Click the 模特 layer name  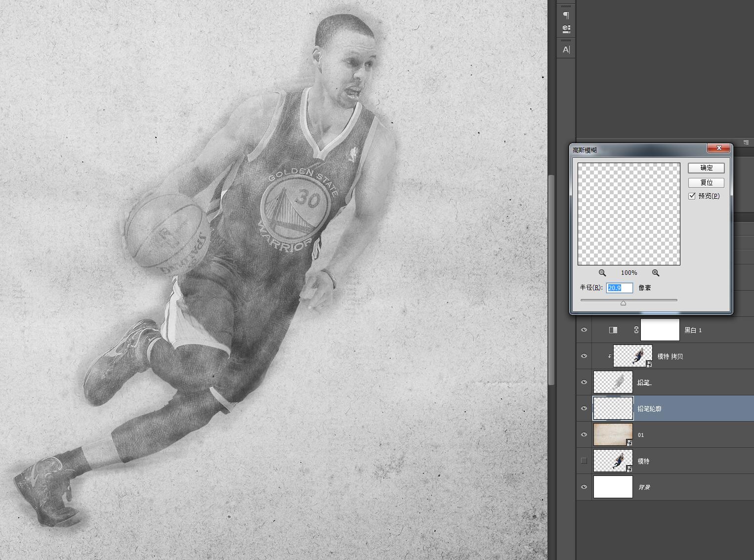point(643,461)
